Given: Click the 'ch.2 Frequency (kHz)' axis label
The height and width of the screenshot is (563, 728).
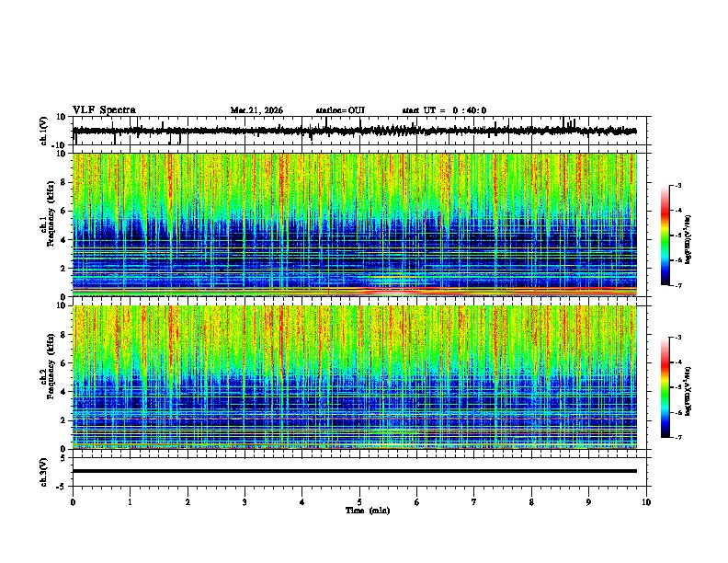Looking at the screenshot, I should [47, 366].
